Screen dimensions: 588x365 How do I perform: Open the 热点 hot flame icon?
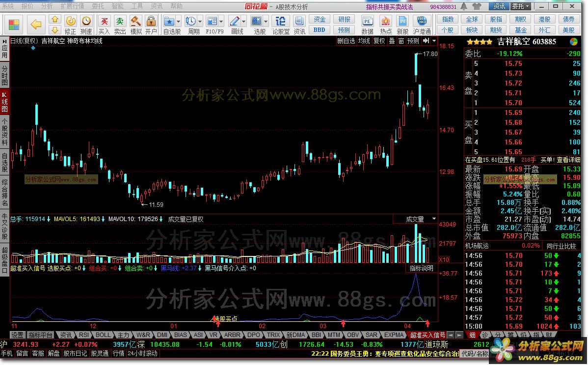coord(385,21)
